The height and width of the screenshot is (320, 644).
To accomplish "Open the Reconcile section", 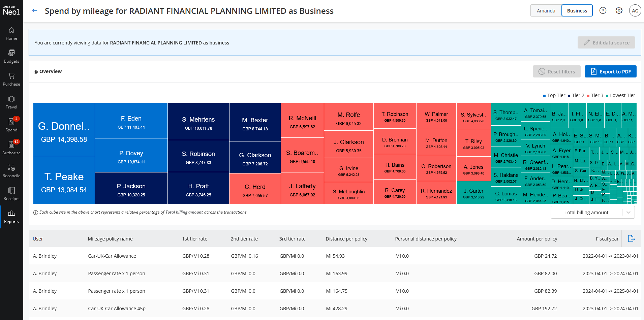I will [x=11, y=171].
